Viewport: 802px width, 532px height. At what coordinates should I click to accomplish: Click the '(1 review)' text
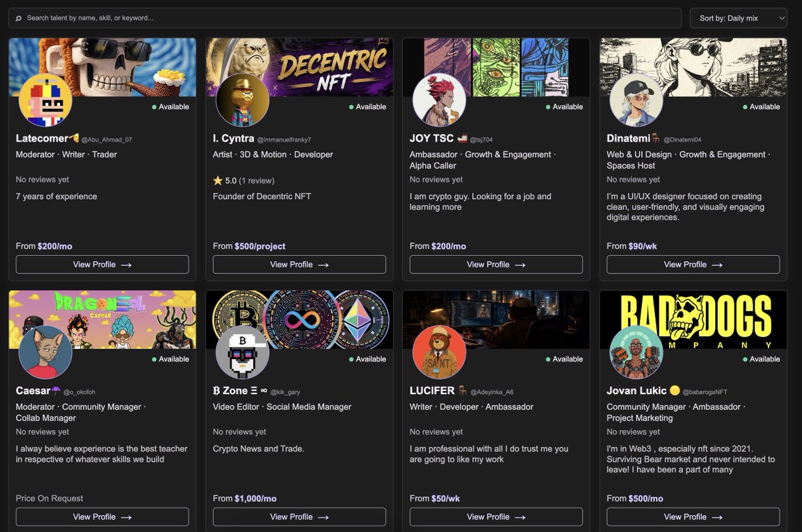[257, 180]
